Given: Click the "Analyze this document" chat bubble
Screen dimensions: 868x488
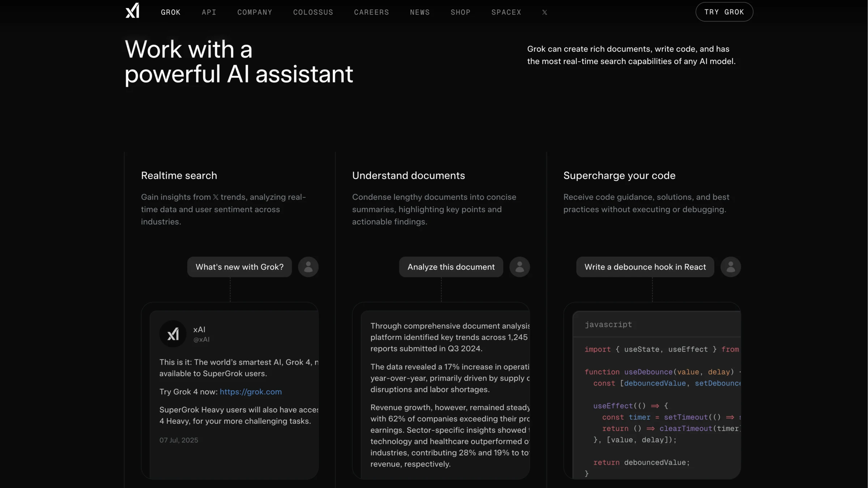Looking at the screenshot, I should [x=451, y=267].
